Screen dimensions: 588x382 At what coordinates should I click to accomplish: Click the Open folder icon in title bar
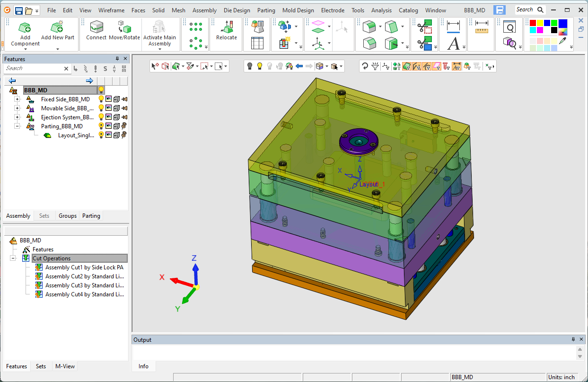coord(28,10)
